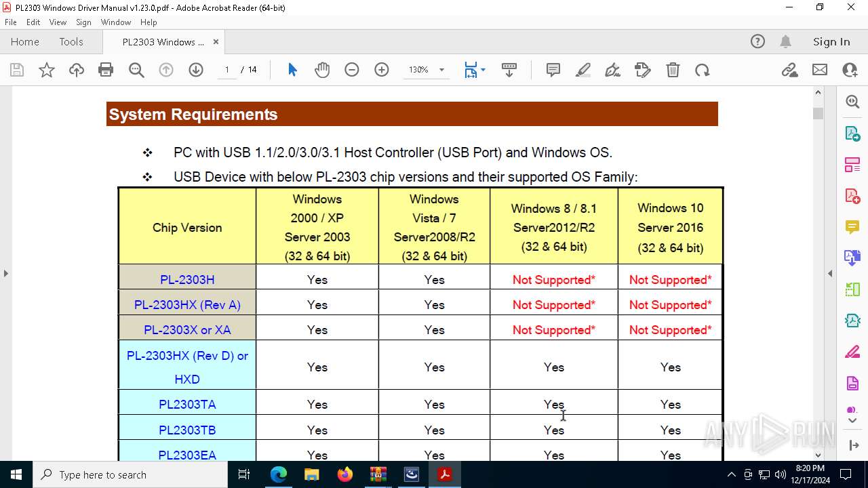The image size is (868, 488).
Task: Print the document with printer icon
Action: coord(106,70)
